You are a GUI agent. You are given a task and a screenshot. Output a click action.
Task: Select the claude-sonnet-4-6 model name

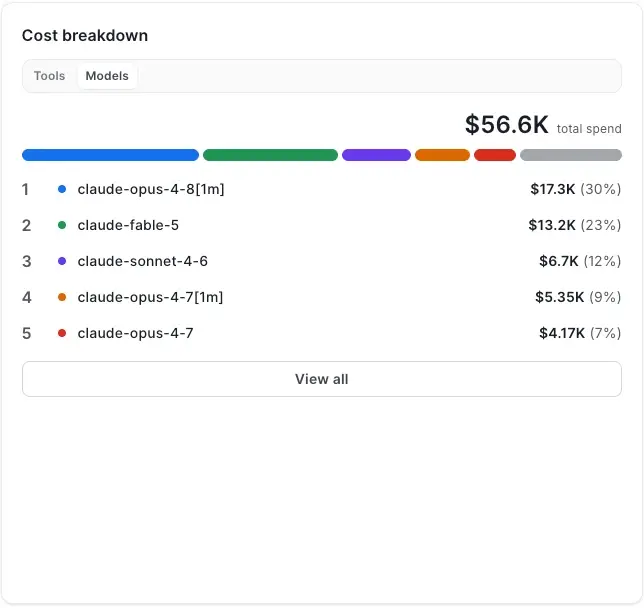(x=143, y=261)
